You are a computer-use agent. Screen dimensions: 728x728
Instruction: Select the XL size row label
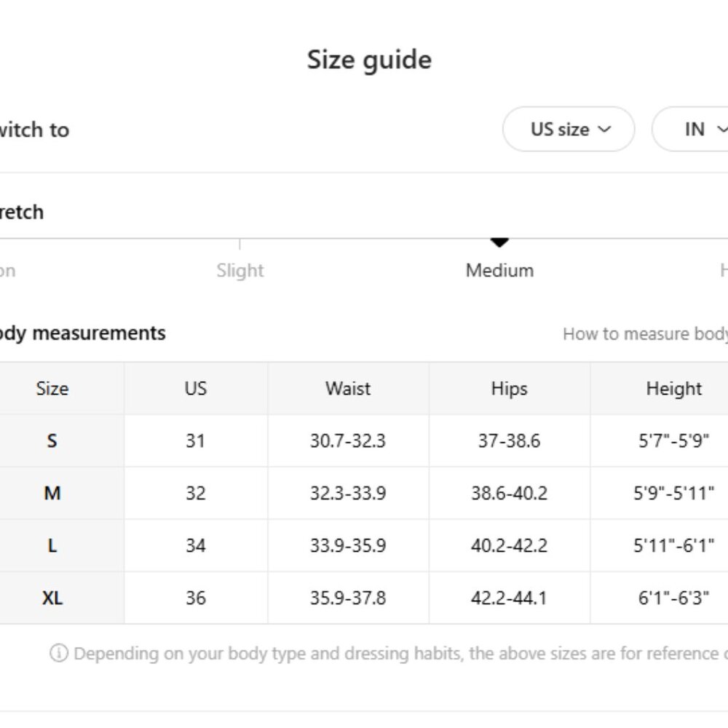point(52,598)
